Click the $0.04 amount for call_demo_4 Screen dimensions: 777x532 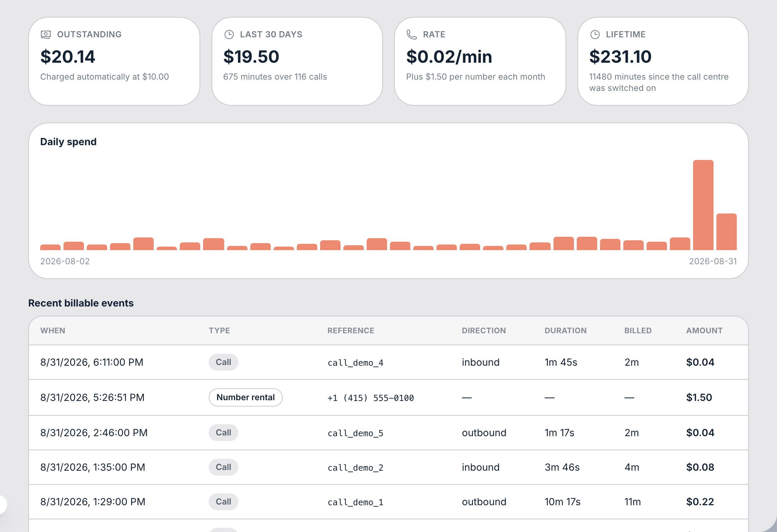[x=700, y=362]
